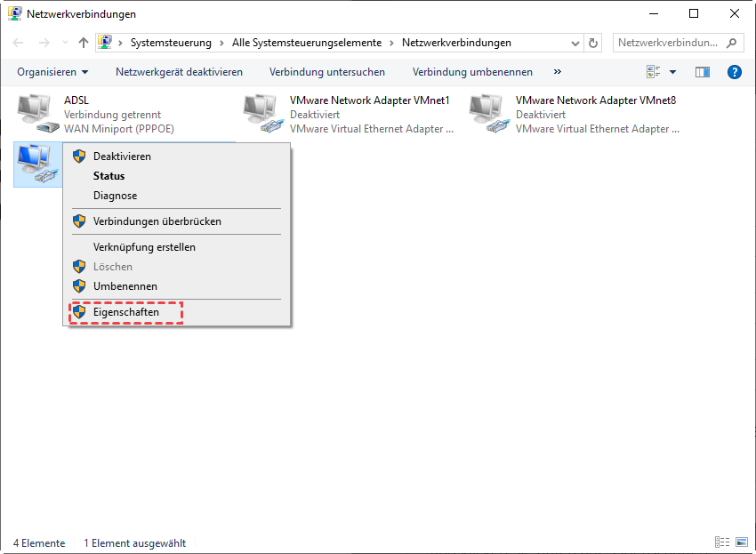Click the highlighted Ethernet adapter icon

click(x=37, y=164)
